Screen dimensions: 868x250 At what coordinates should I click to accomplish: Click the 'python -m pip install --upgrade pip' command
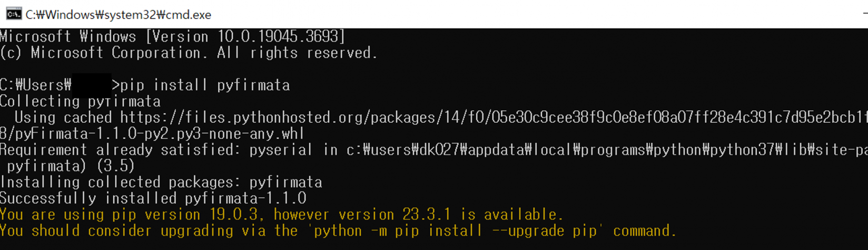[x=456, y=231]
